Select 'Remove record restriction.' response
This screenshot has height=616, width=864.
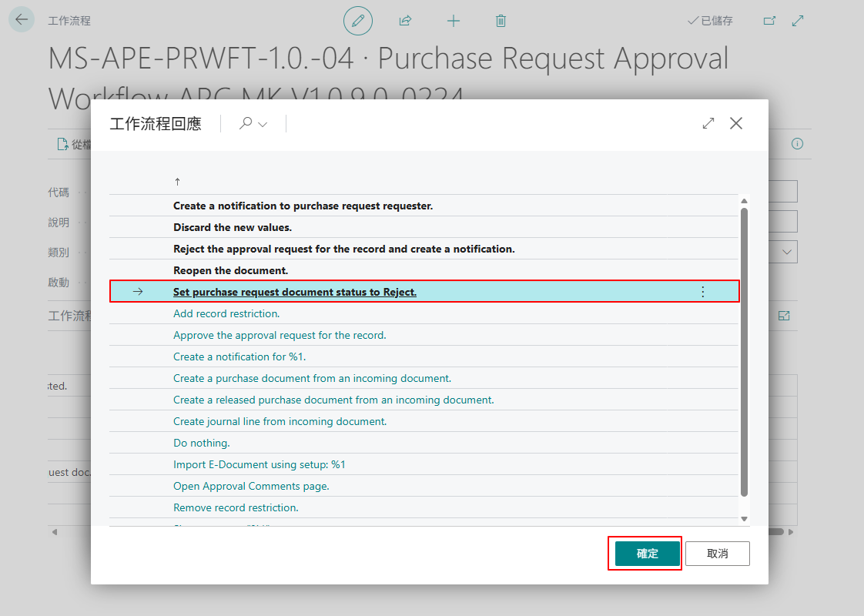coord(236,507)
